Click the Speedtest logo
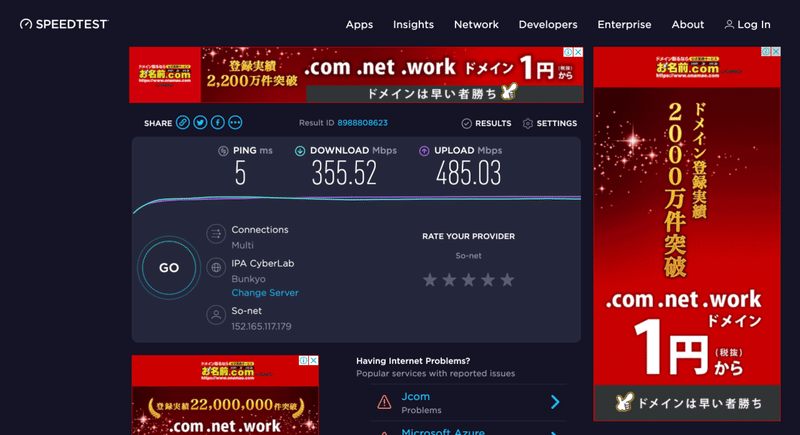 pyautogui.click(x=64, y=24)
